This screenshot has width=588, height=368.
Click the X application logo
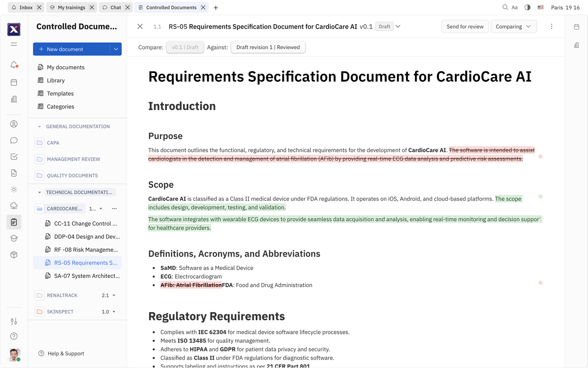(x=14, y=29)
